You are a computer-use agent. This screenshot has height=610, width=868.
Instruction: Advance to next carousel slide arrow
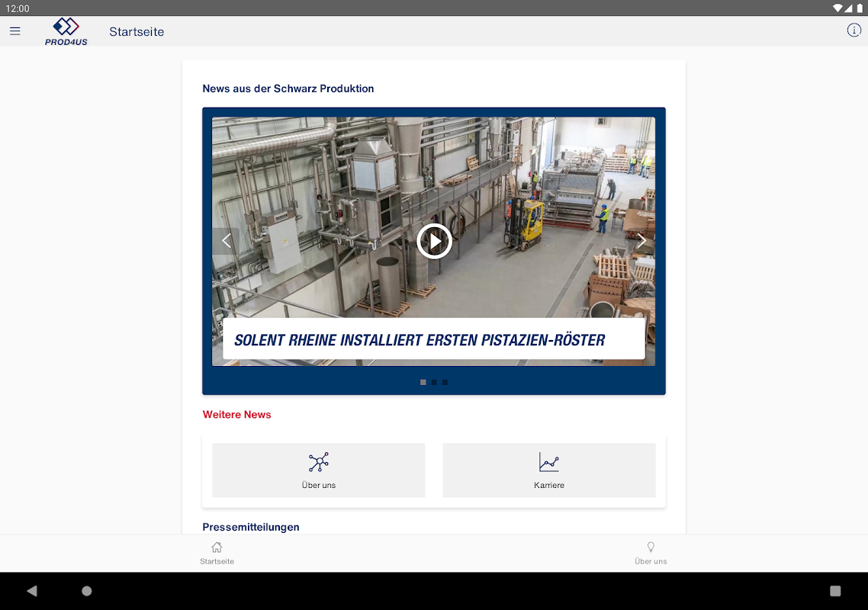click(x=641, y=241)
